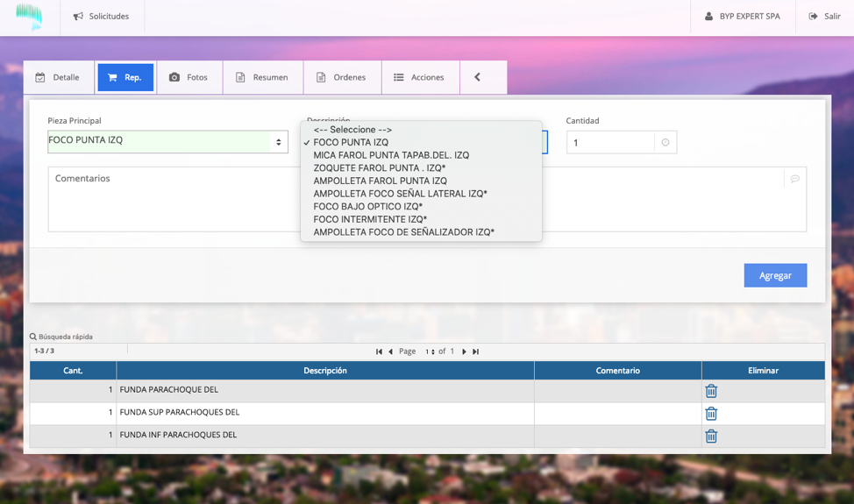
Task: Go to the next page arrow
Action: (464, 351)
